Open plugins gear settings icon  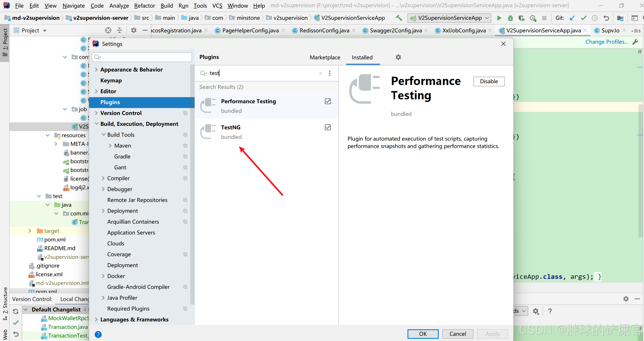tap(398, 57)
